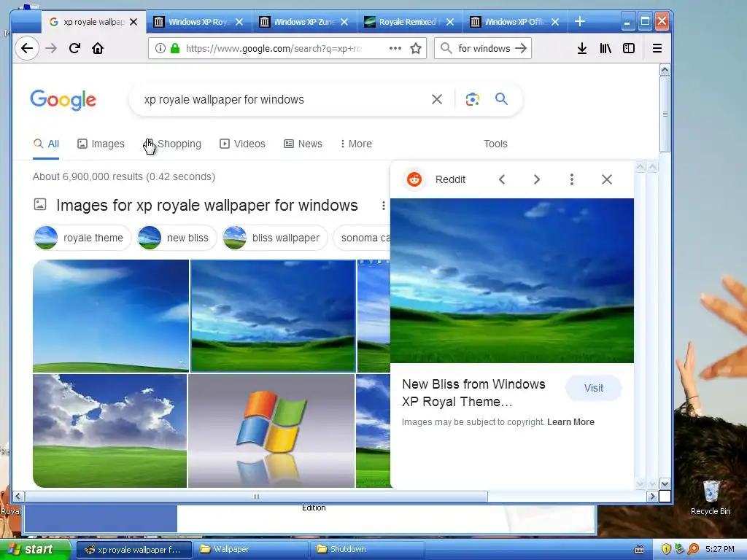Open a new tab with plus button

click(579, 21)
